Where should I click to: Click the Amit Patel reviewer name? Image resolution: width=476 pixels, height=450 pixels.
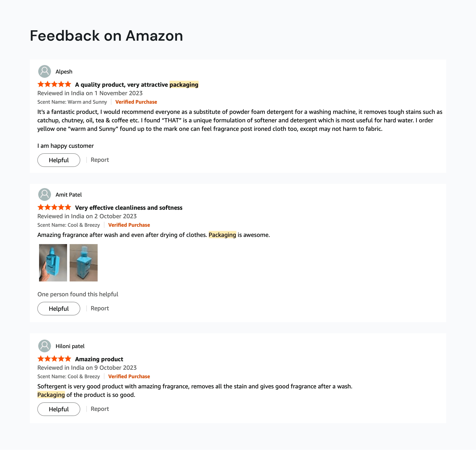[69, 195]
